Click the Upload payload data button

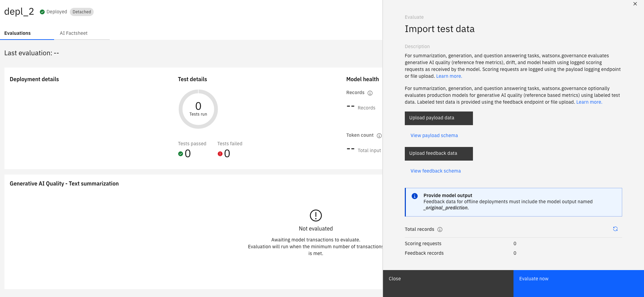pyautogui.click(x=439, y=118)
